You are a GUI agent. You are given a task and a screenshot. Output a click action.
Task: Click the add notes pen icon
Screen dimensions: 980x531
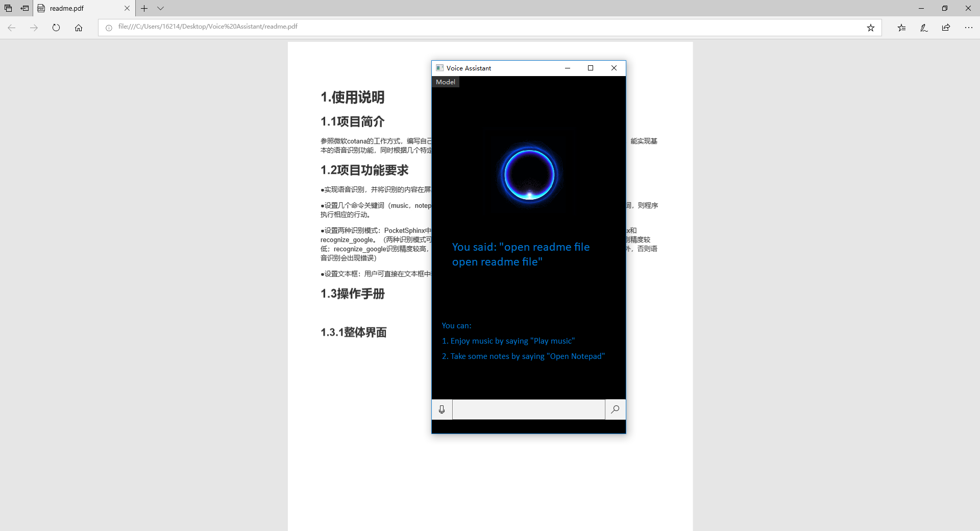(924, 28)
